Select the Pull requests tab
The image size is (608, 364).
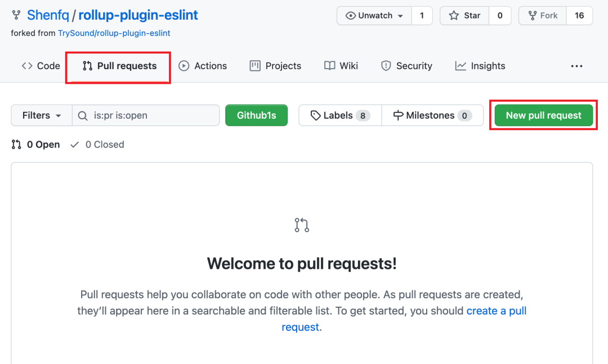[119, 66]
